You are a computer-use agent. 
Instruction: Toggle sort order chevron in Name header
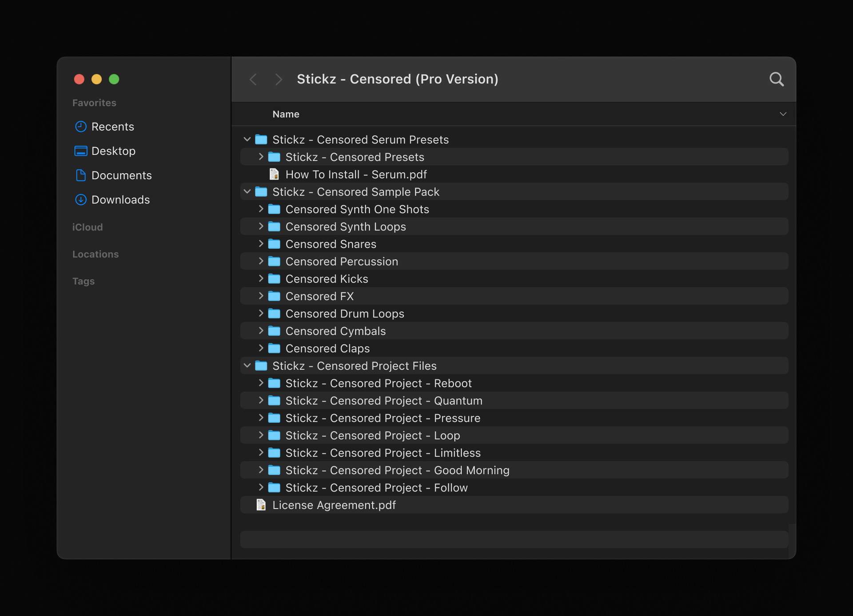click(x=783, y=114)
